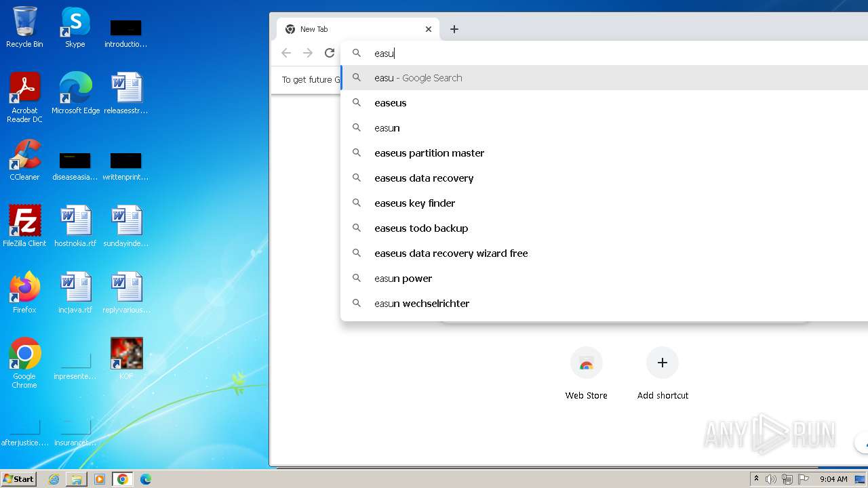
Task: Open the replyvarious... document icon
Action: coord(126,292)
